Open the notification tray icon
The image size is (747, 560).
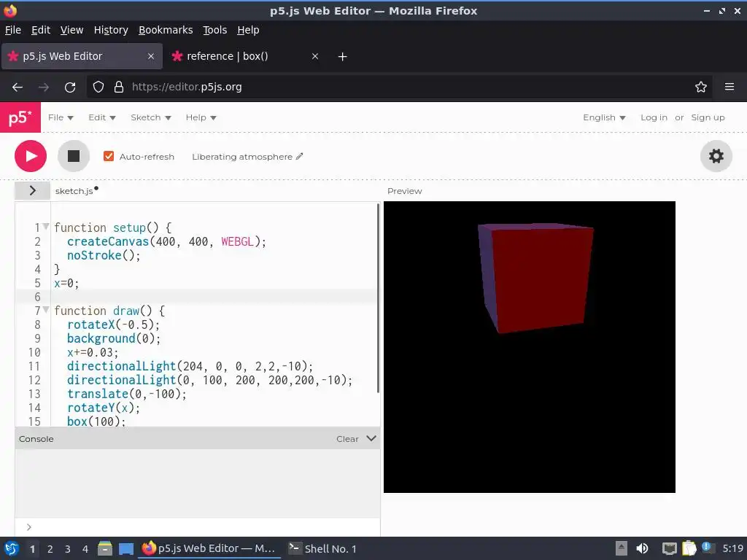point(707,548)
